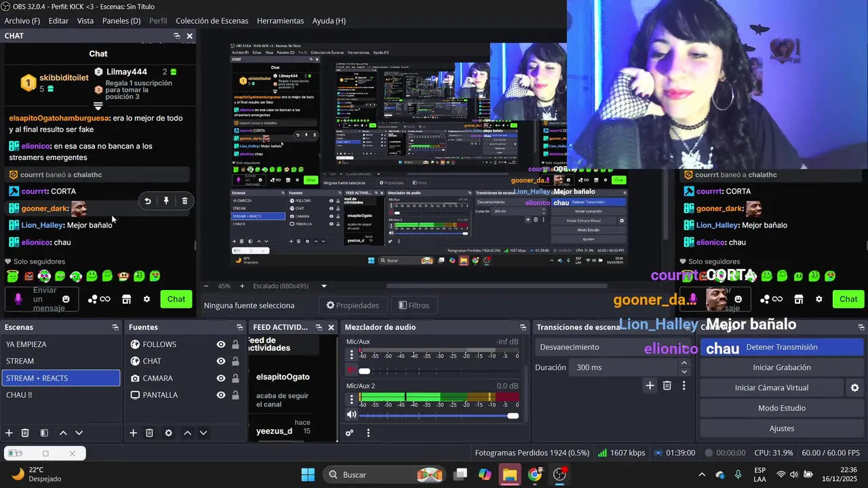The height and width of the screenshot is (488, 868).
Task: Open Mic/Aux 2 channel options menu
Action: [351, 399]
